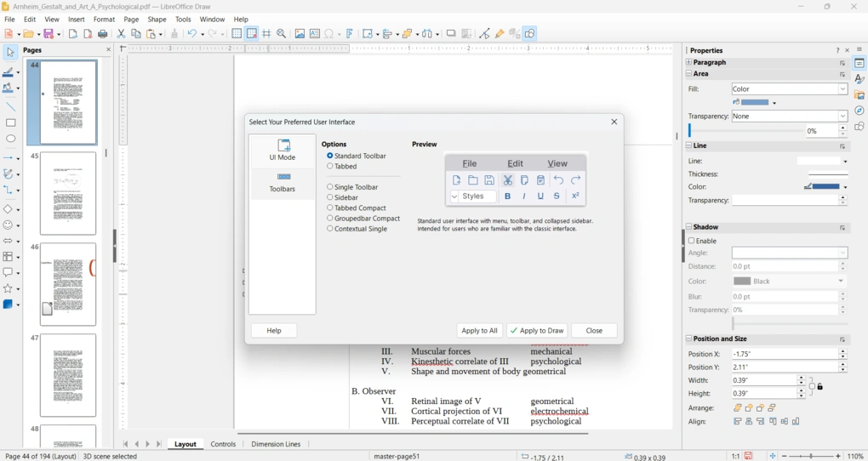
Task: Open the Insert menu
Action: click(x=77, y=20)
